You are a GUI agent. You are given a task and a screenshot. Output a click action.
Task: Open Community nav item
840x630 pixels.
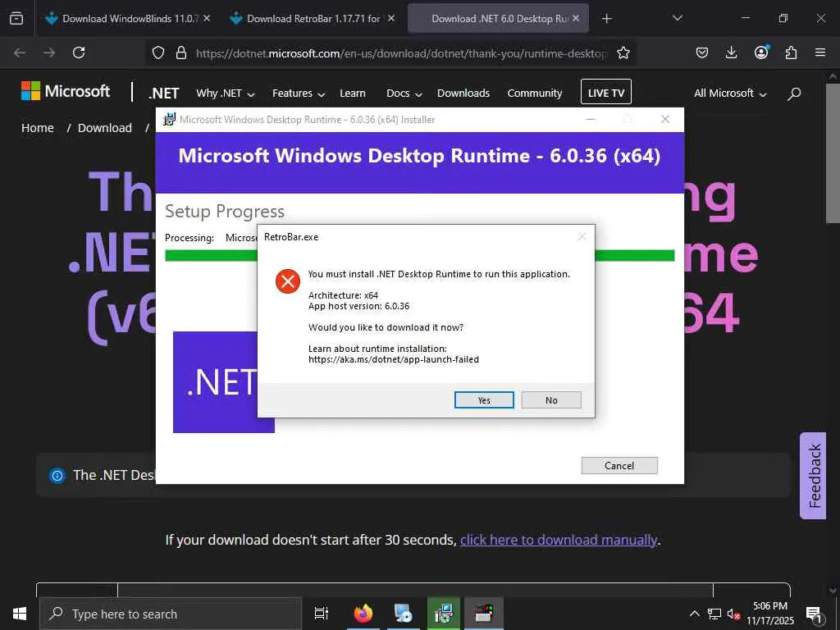click(535, 94)
